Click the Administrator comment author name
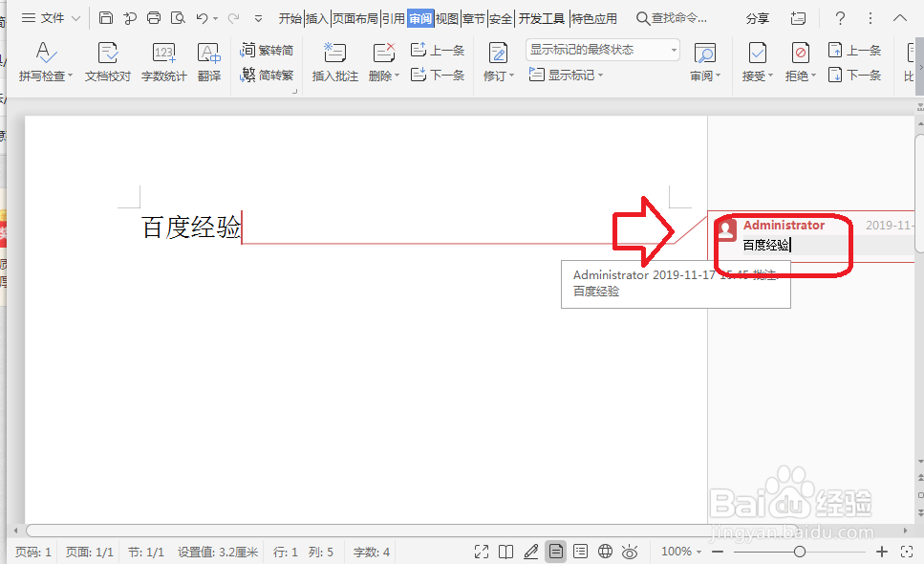924x564 pixels. pyautogui.click(x=784, y=226)
